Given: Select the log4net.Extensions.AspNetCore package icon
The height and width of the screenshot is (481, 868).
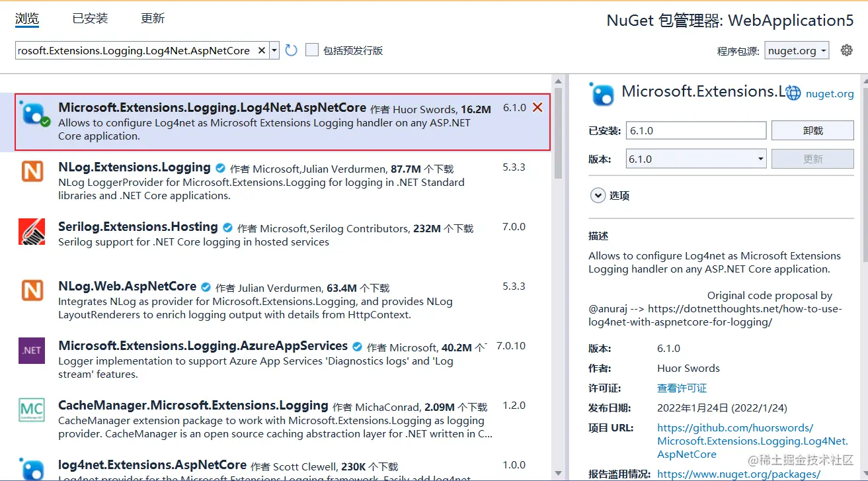Looking at the screenshot, I should coord(32,468).
